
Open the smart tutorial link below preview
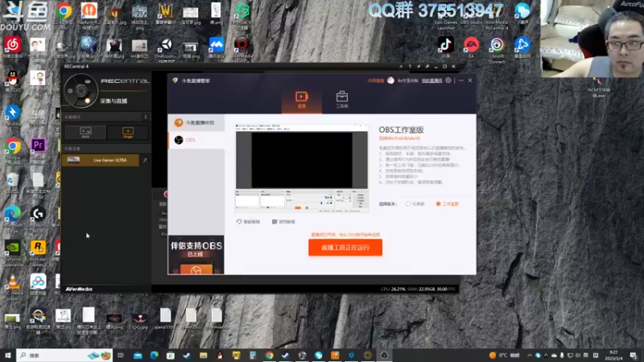248,222
